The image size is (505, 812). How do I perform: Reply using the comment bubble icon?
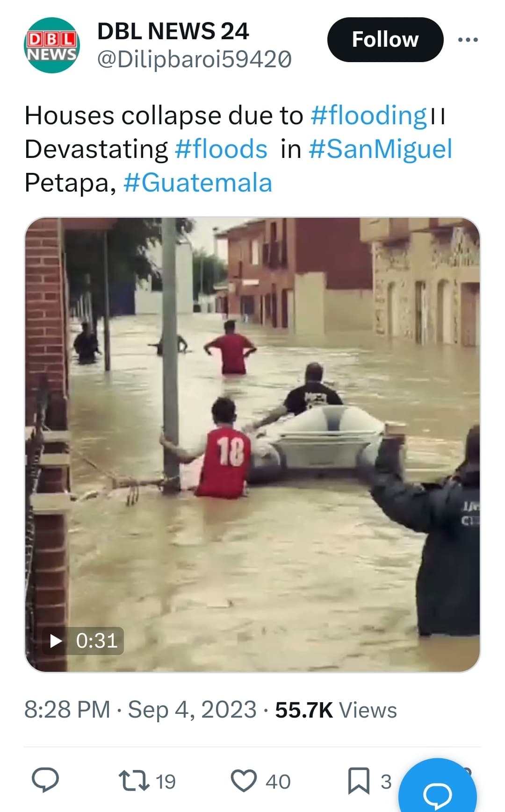[x=45, y=780]
